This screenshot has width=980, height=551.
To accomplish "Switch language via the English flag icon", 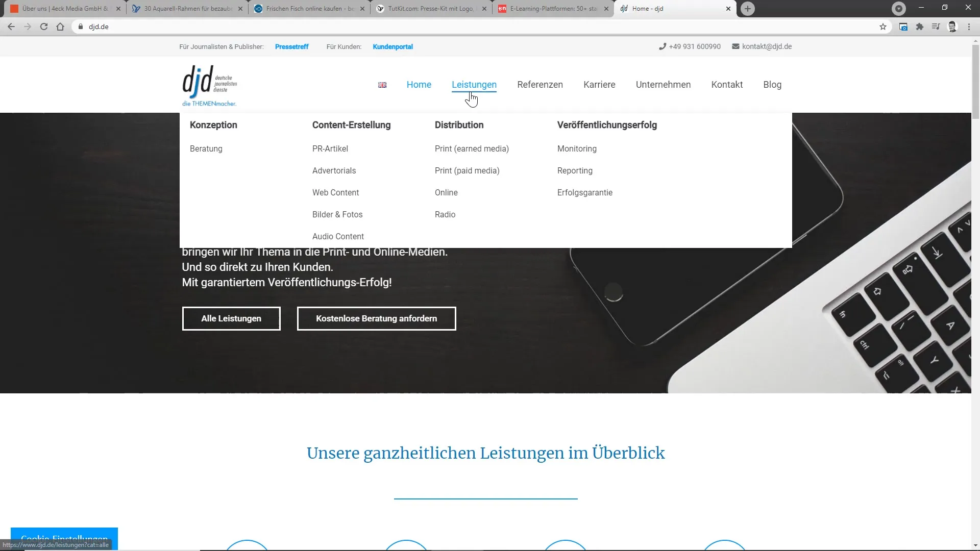I will click(x=382, y=85).
